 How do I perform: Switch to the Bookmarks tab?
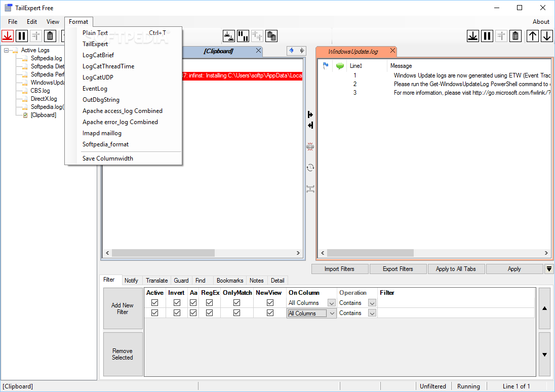(x=230, y=281)
